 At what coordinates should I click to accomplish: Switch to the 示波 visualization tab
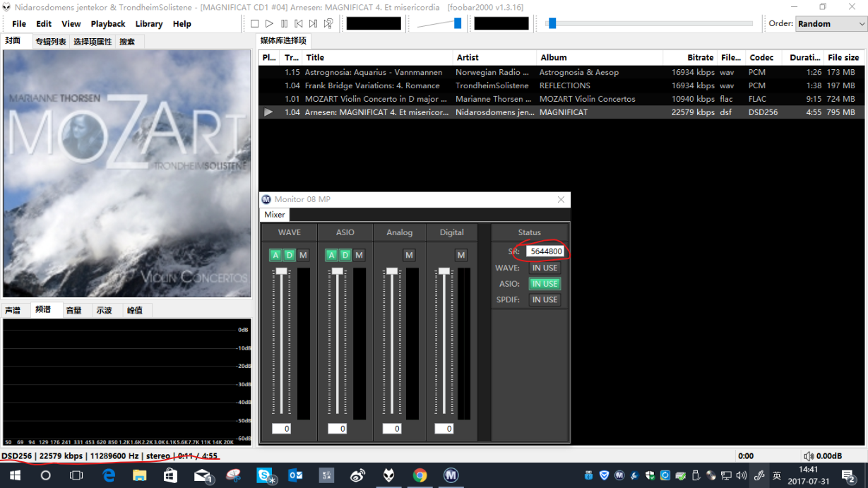tap(105, 310)
